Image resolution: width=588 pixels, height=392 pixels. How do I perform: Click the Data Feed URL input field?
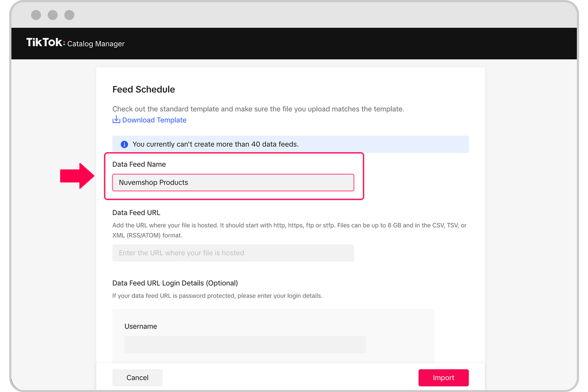click(x=233, y=253)
